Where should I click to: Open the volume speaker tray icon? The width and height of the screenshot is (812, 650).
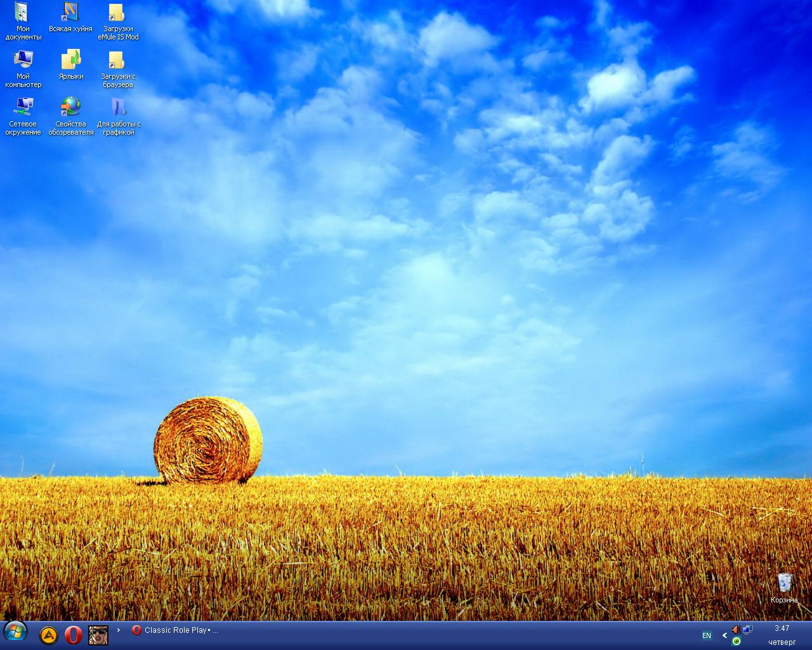(x=736, y=630)
